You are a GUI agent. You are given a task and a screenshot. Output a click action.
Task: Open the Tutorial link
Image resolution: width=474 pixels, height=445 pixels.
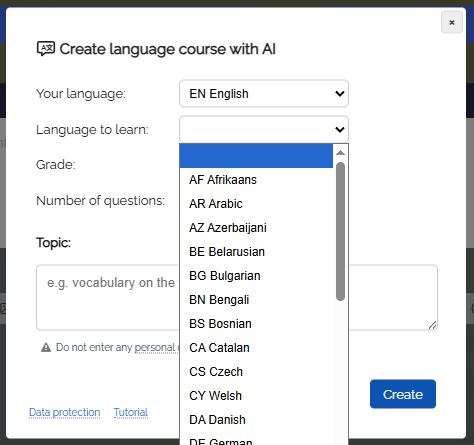click(x=131, y=412)
